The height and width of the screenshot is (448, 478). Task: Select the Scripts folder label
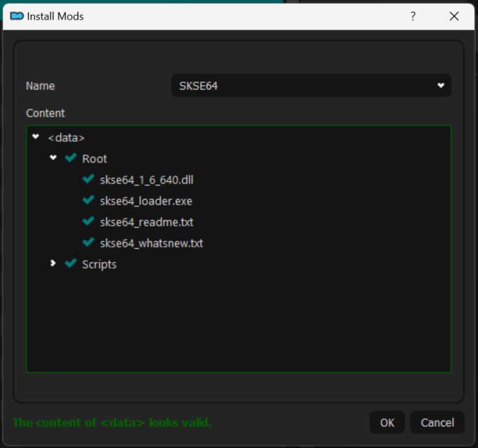tap(99, 265)
